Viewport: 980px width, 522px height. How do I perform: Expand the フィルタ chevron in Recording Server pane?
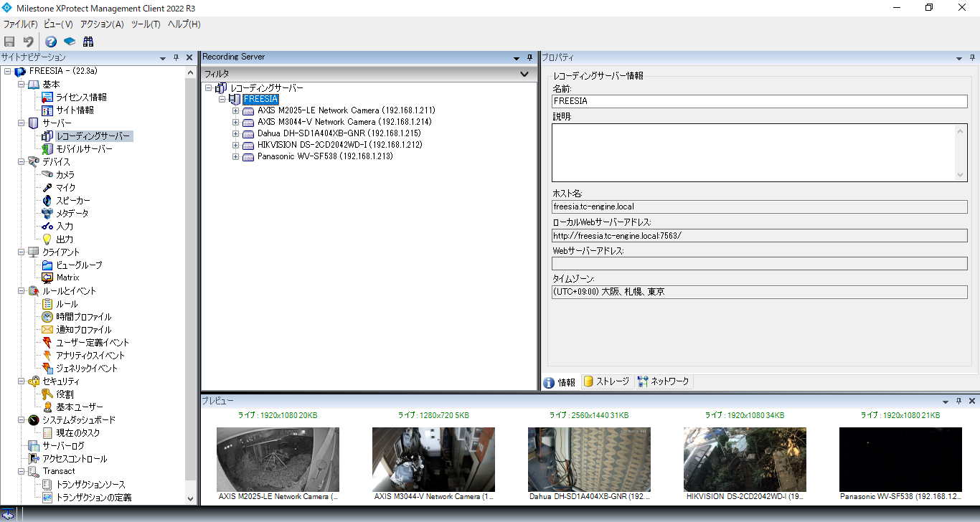524,73
